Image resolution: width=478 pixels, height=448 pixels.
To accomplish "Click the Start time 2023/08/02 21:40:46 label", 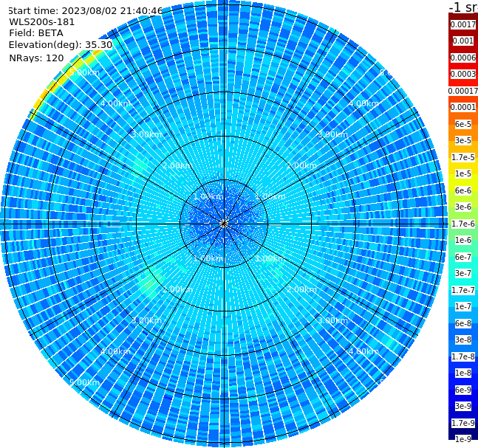I will coord(85,11).
